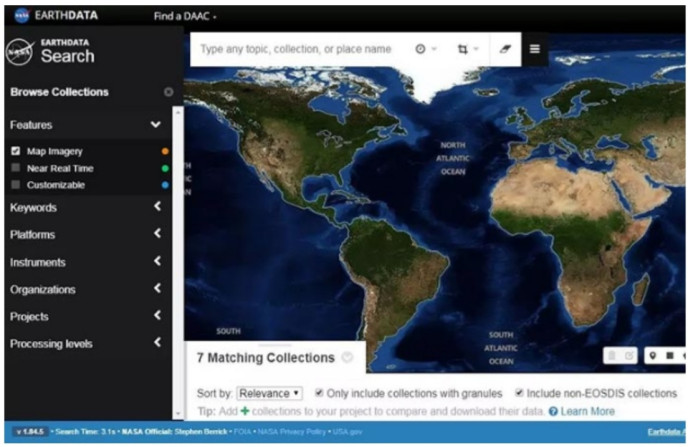Open the hamburger menu beside search bar

tap(534, 49)
